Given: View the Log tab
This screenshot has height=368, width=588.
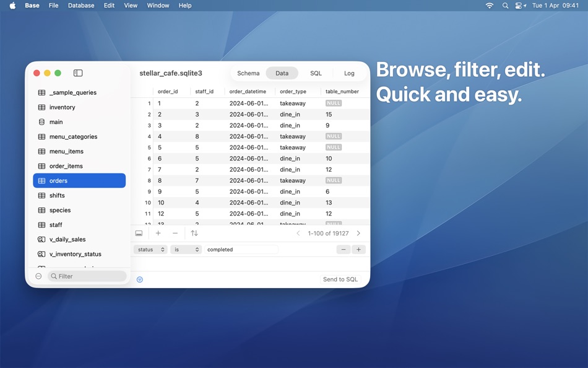Looking at the screenshot, I should click(x=349, y=72).
